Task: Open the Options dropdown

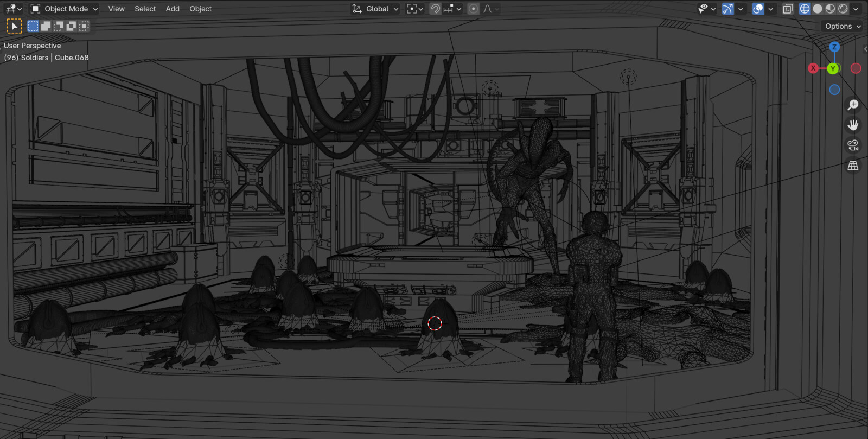Action: 843,26
